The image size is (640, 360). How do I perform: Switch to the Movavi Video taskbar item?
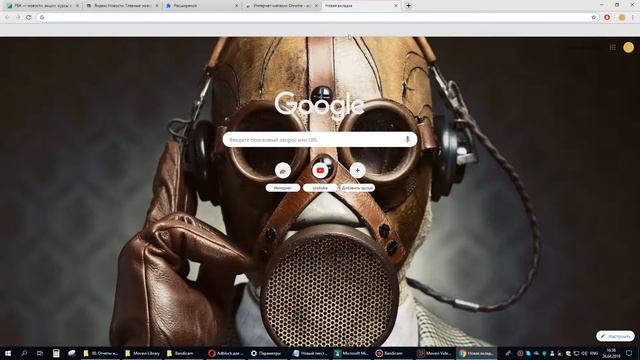434,353
